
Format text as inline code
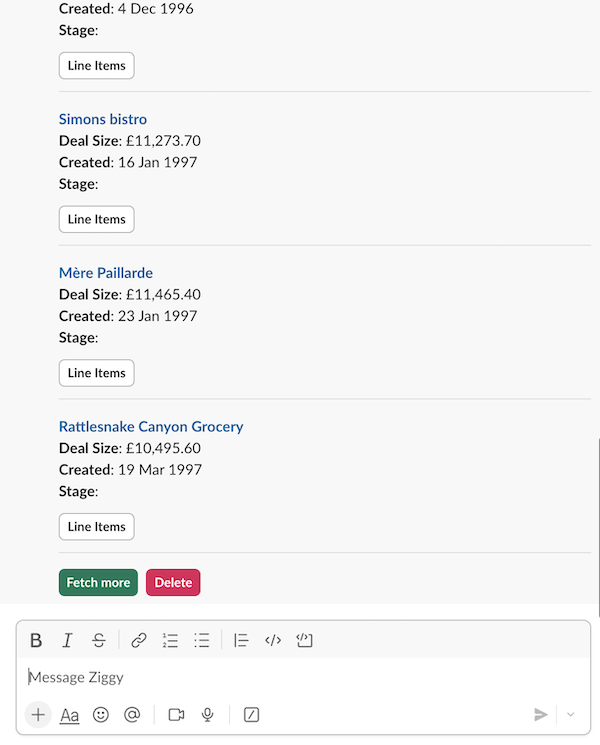[x=273, y=641]
